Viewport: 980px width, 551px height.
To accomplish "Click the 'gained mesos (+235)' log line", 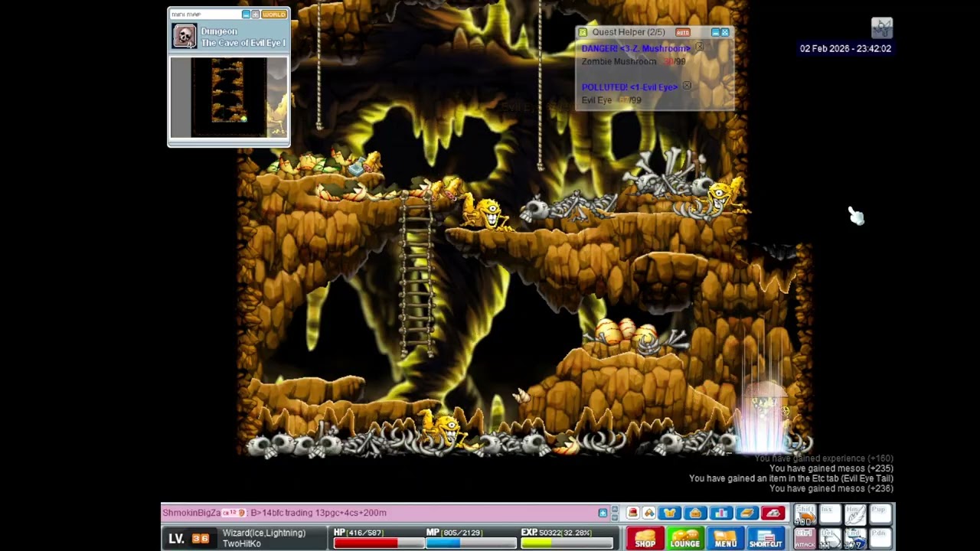I will coord(831,468).
